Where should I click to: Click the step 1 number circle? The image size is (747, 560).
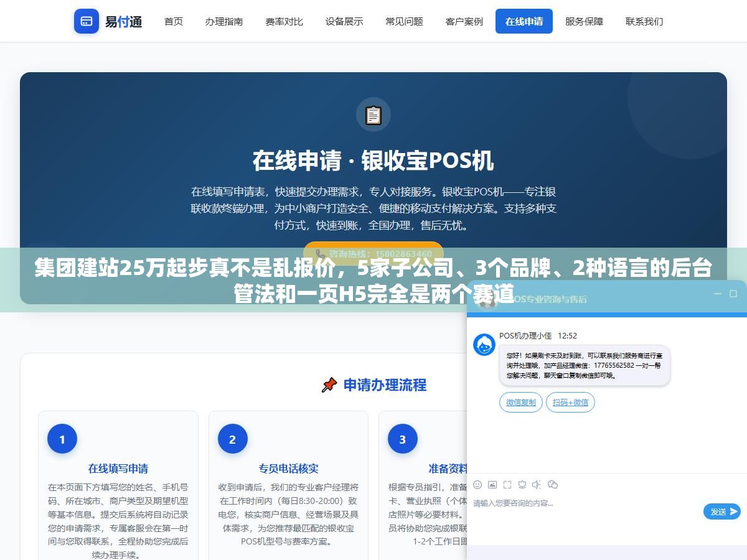coord(62,439)
